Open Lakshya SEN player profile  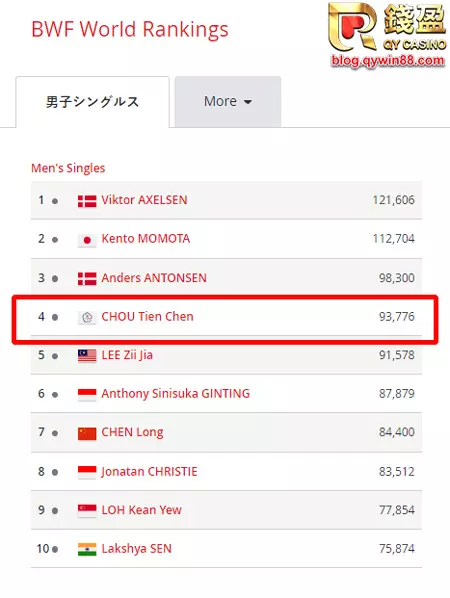coord(137,548)
